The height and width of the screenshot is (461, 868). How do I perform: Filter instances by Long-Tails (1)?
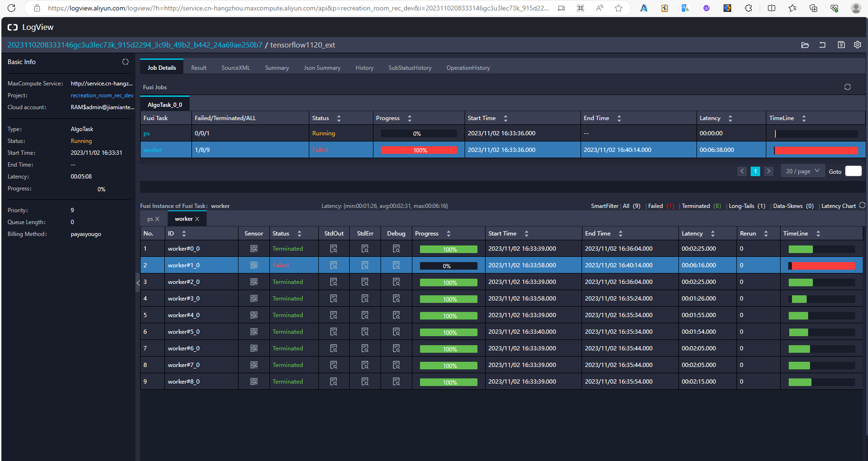coord(747,206)
